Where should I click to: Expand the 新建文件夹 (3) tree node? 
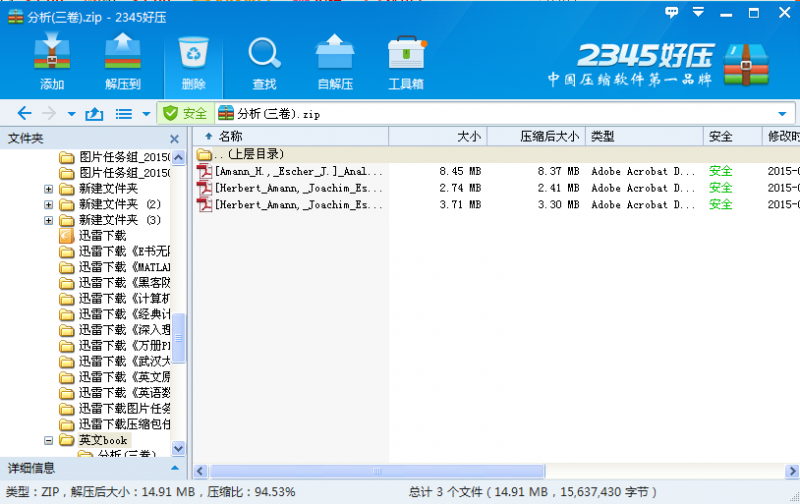tap(48, 221)
